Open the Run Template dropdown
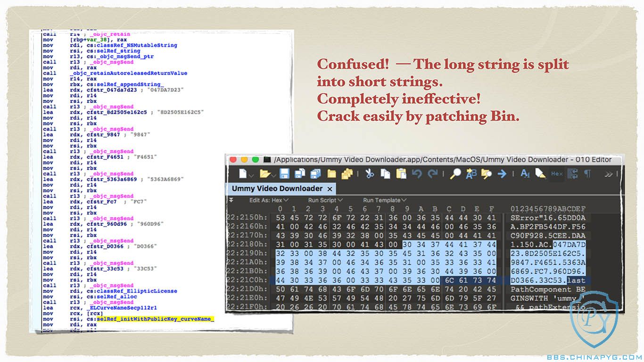This screenshot has height=362, width=644. pos(385,200)
